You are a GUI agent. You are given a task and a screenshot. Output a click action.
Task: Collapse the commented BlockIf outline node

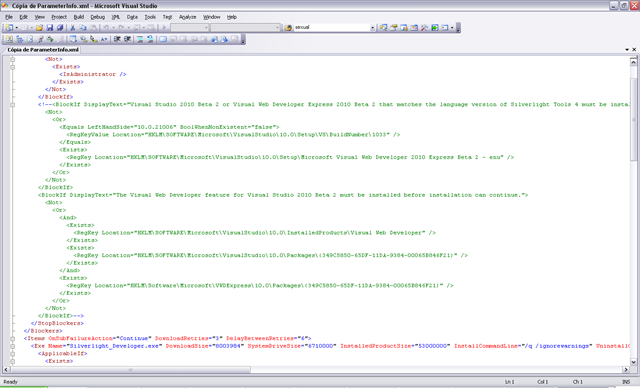pyautogui.click(x=13, y=104)
